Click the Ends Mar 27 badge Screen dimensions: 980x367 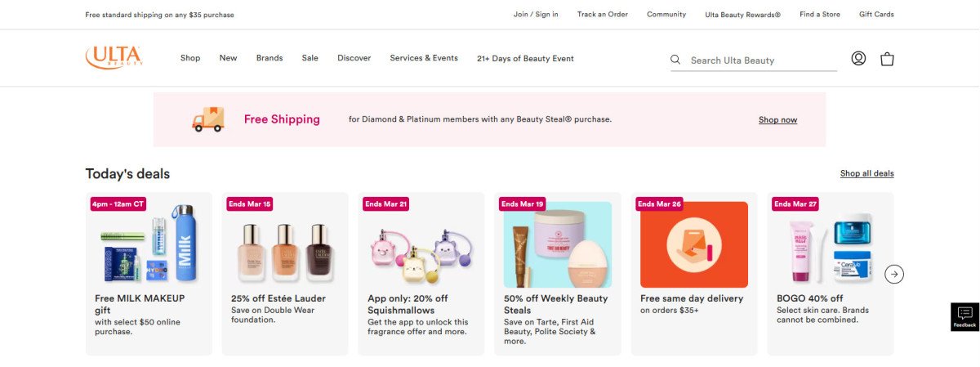coord(795,204)
